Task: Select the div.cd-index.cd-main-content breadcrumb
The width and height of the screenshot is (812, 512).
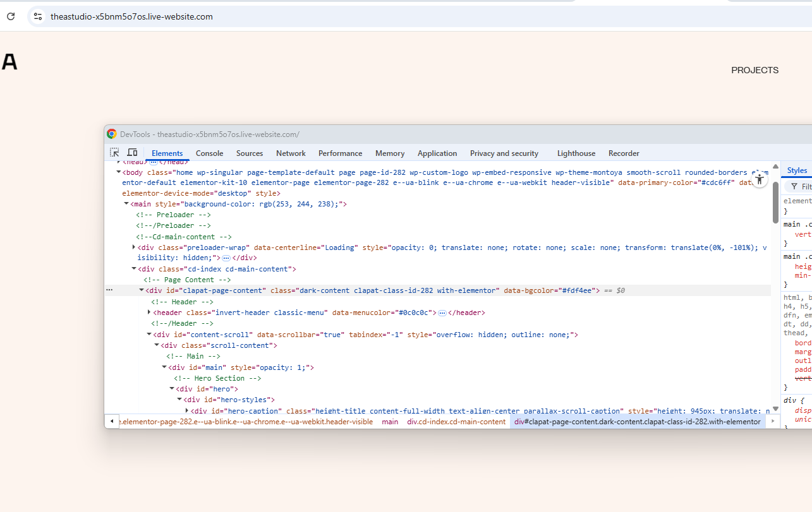Action: tap(456, 422)
